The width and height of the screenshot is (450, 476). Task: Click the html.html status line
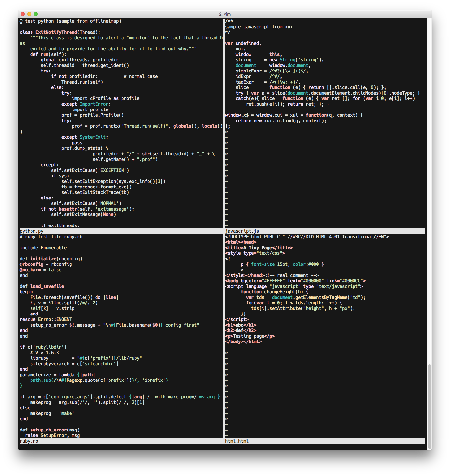[x=325, y=441]
